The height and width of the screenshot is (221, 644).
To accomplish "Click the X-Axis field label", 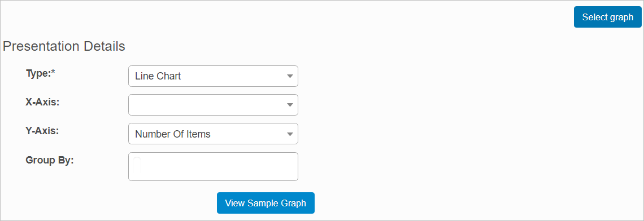I will pyautogui.click(x=43, y=102).
